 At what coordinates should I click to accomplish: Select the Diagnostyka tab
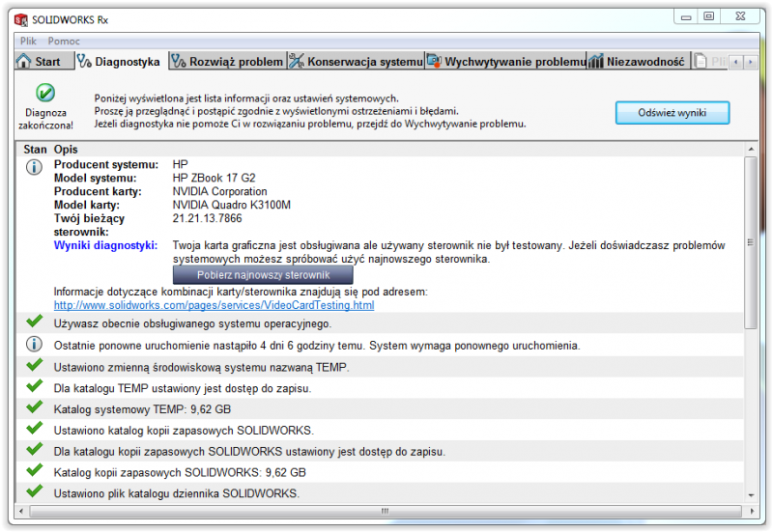pyautogui.click(x=122, y=61)
